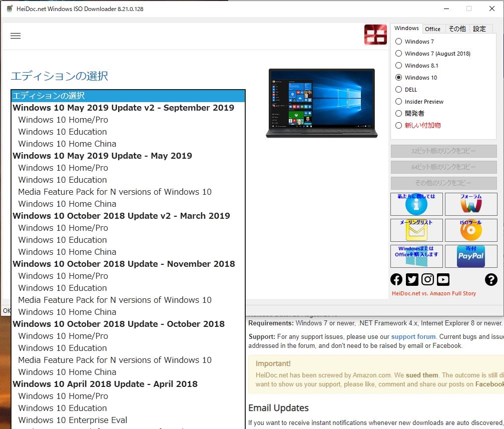504x429 pixels.
Task: Select the highlighted エディションの選択 dropdown entry
Action: tap(128, 96)
